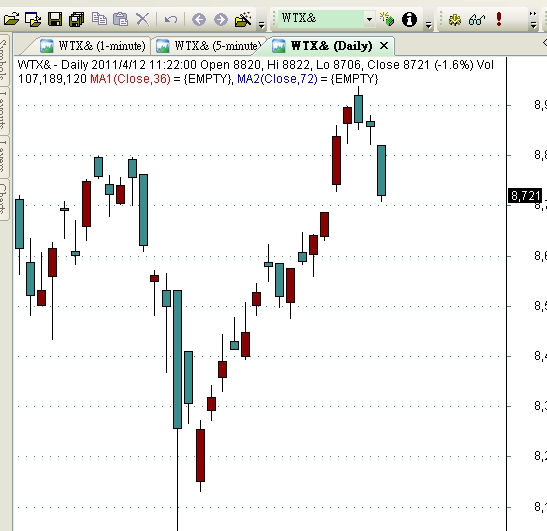Click the Open file folder icon
The image size is (547, 531).
[x=12, y=19]
